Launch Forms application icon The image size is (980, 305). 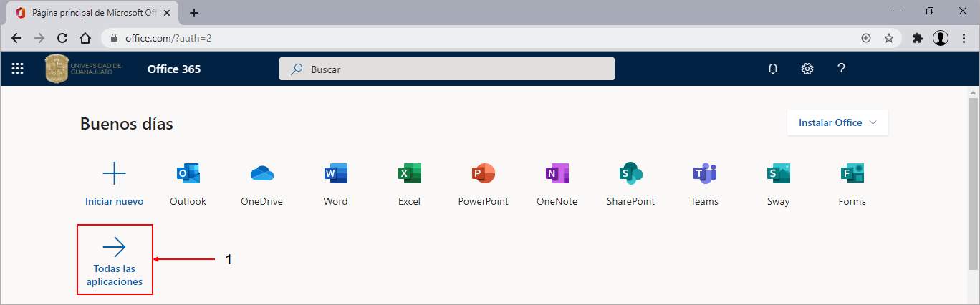tap(852, 173)
